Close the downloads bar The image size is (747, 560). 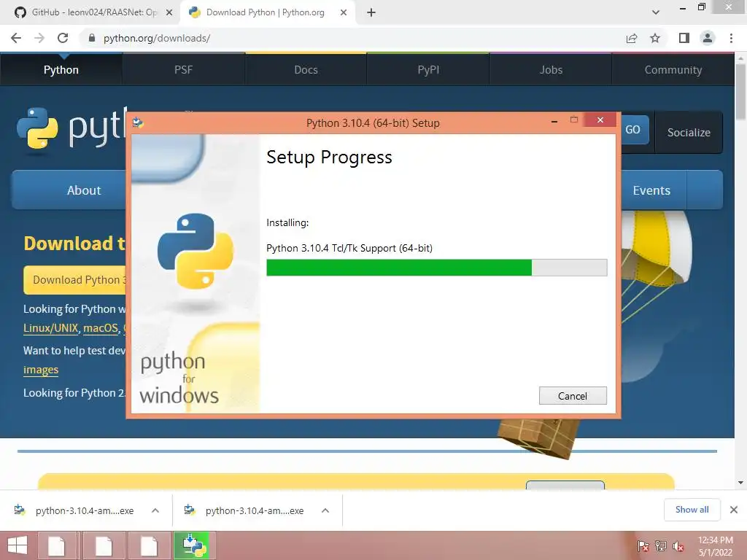click(734, 510)
